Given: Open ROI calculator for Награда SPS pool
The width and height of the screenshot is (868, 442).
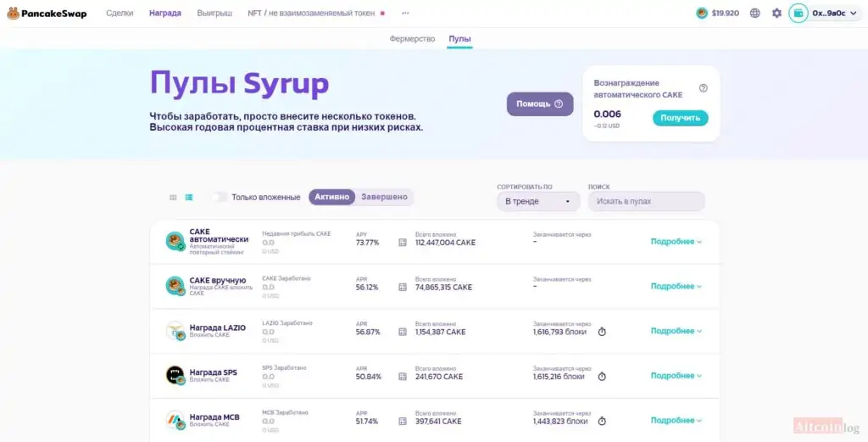Looking at the screenshot, I should tap(403, 377).
